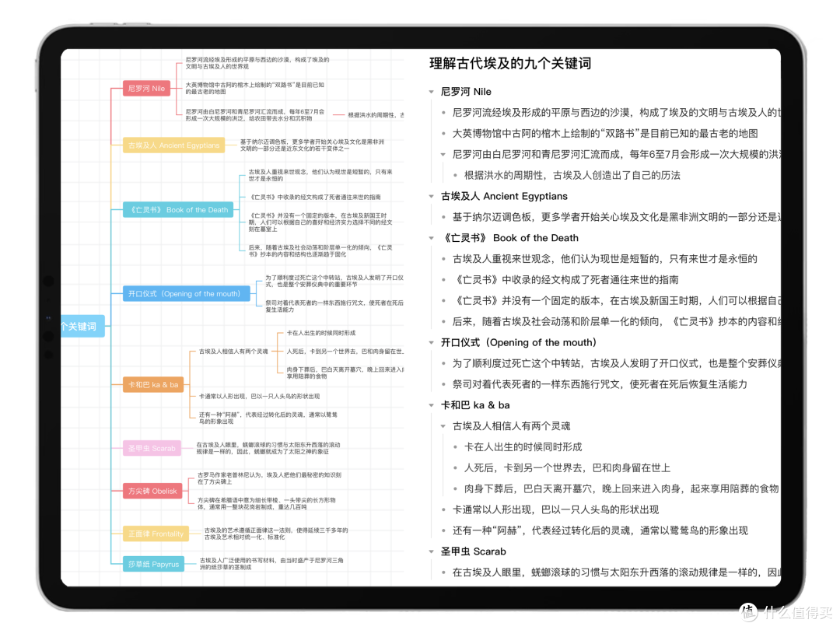Select the yellow 正面律 Frontality node
Viewport: 840px width, 630px height.
point(156,534)
